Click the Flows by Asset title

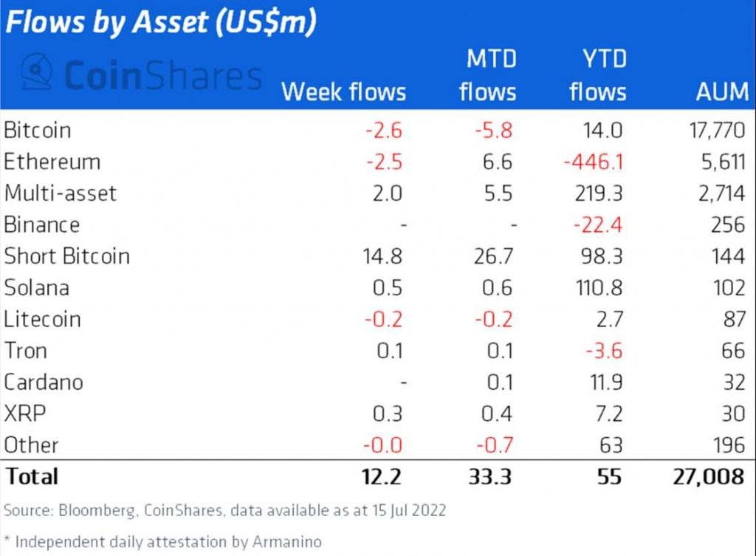point(162,22)
